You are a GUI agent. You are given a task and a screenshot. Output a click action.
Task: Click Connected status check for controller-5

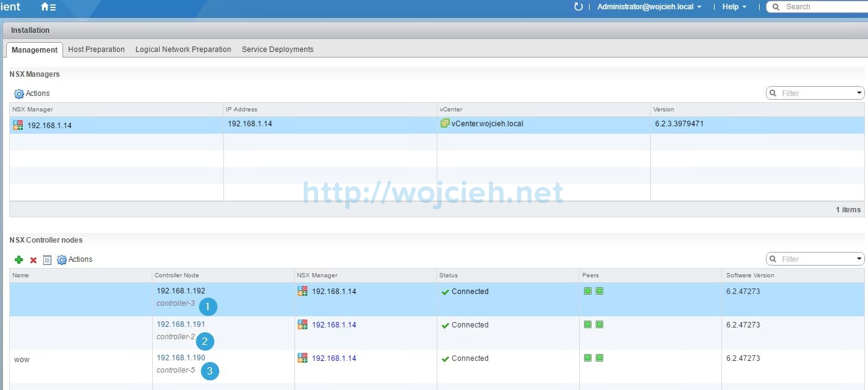coord(445,358)
